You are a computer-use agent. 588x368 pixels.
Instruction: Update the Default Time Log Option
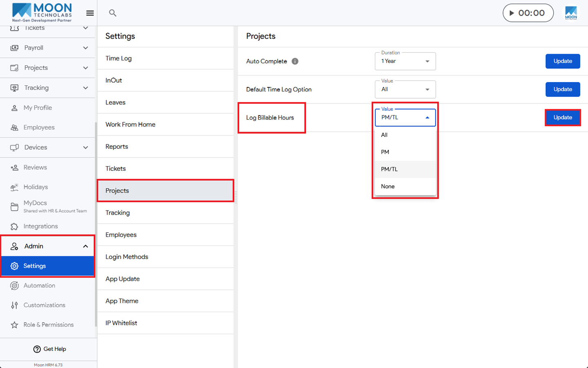click(563, 90)
